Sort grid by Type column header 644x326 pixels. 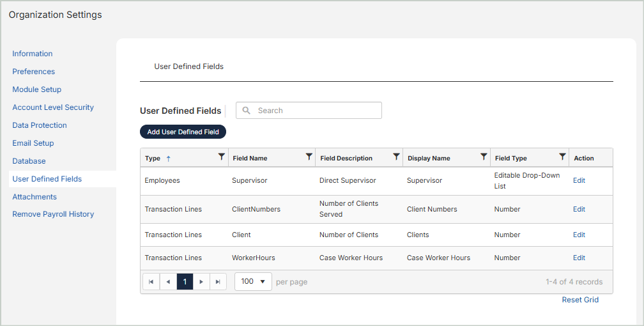153,159
